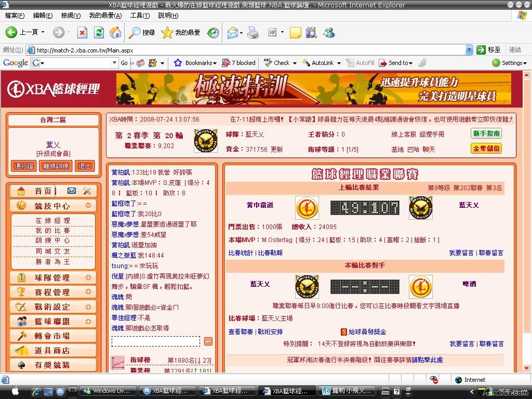
Task: Open the 檢視(V) menu
Action: 71,16
